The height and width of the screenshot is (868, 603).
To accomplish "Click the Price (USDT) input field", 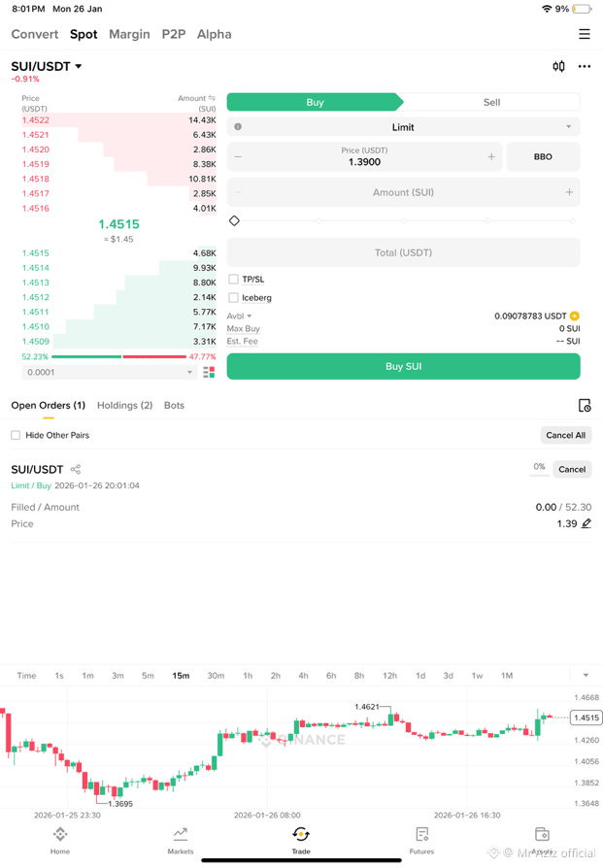I will point(365,156).
